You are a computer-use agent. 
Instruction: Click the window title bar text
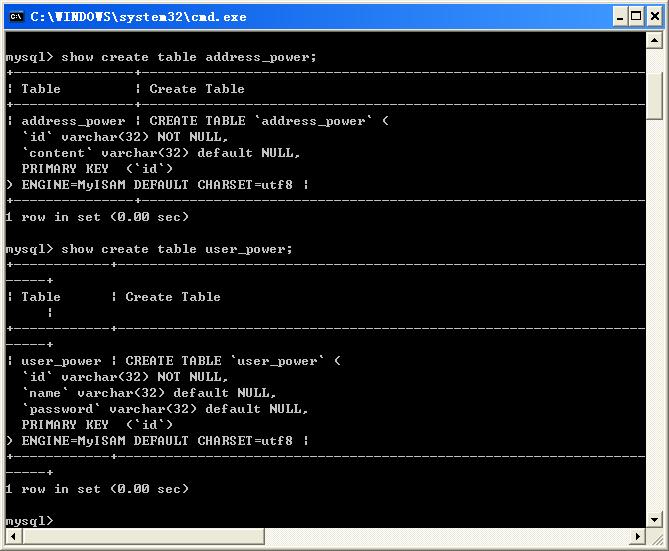pos(138,16)
